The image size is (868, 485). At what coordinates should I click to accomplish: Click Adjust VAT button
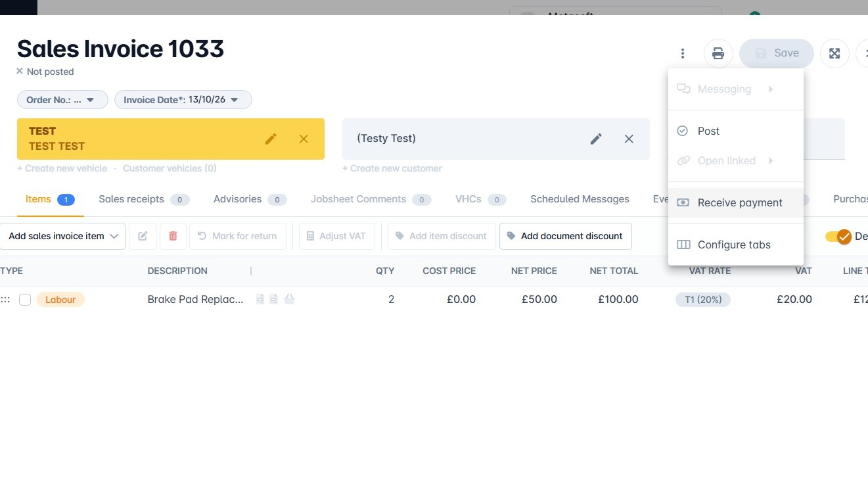pos(336,236)
